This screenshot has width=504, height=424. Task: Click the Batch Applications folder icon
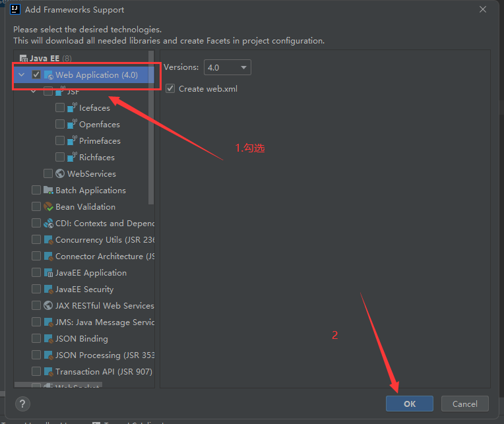point(48,190)
